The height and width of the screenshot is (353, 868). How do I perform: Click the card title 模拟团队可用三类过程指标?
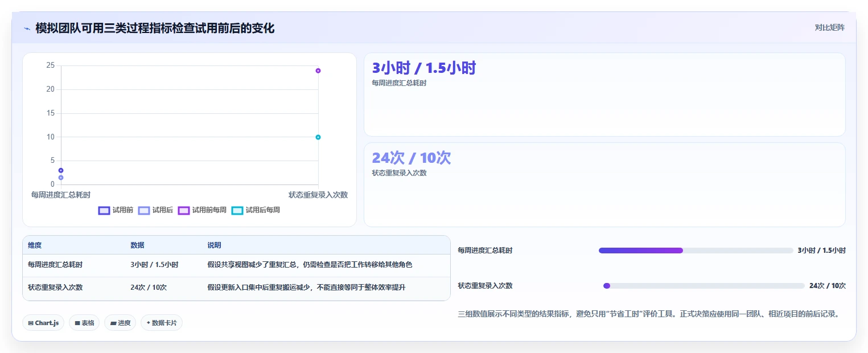(x=155, y=28)
